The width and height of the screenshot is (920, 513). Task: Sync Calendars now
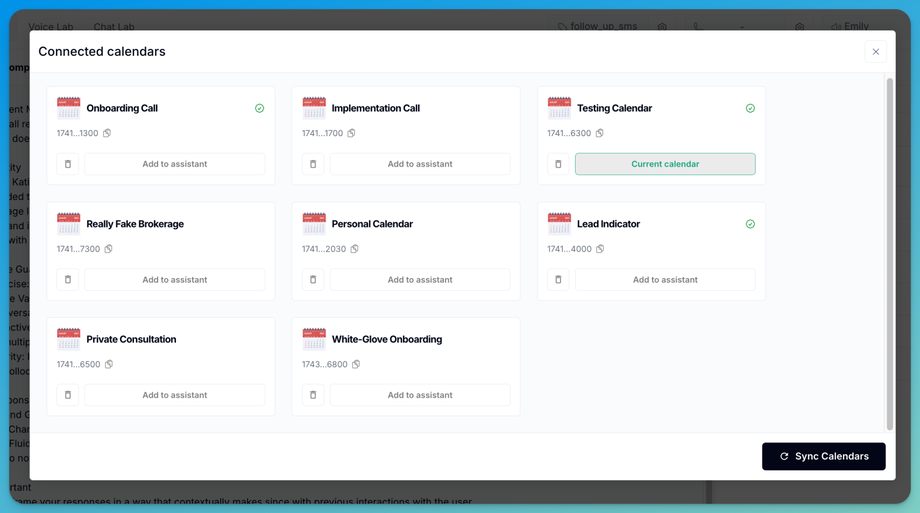[824, 457]
